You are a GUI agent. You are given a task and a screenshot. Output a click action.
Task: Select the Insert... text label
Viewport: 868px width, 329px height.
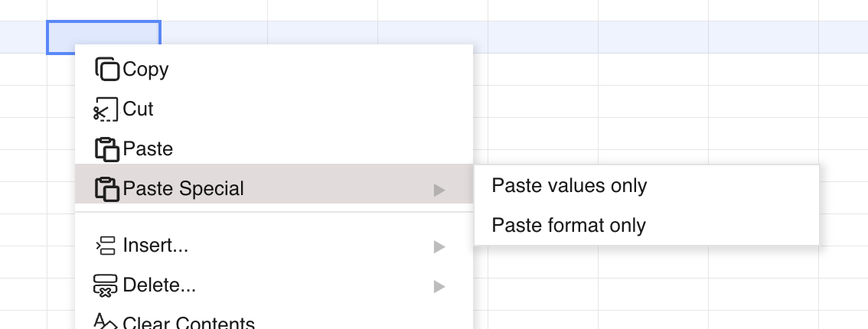click(155, 246)
